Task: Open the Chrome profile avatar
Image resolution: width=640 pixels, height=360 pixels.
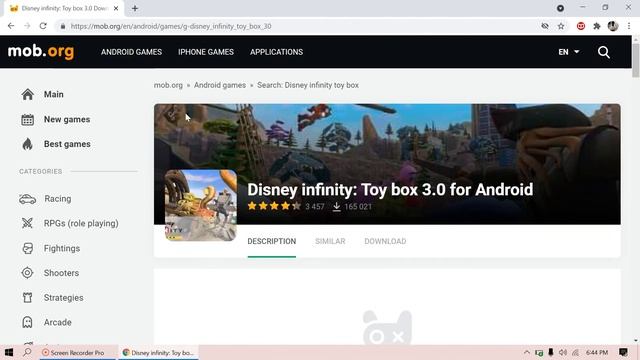Action: point(613,26)
